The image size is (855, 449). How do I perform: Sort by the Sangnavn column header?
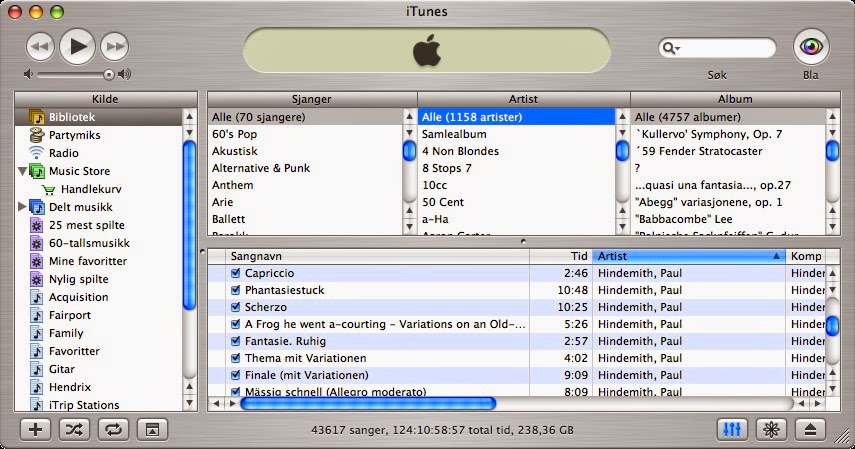point(377,256)
